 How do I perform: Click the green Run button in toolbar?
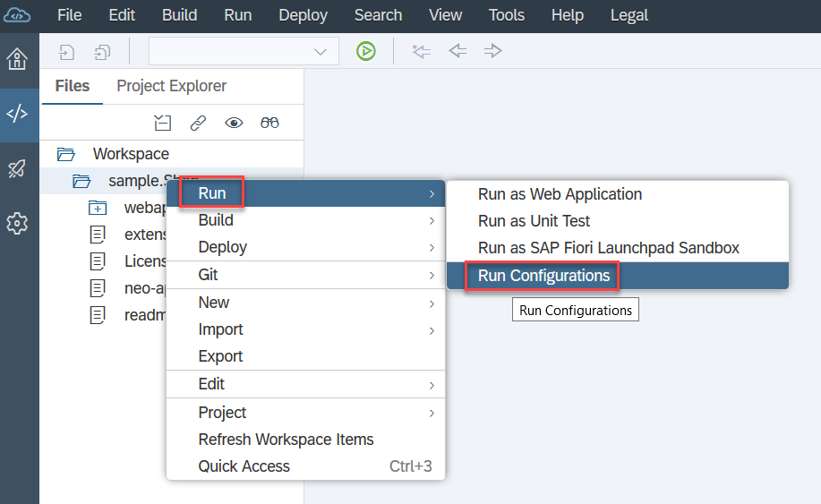pos(366,51)
